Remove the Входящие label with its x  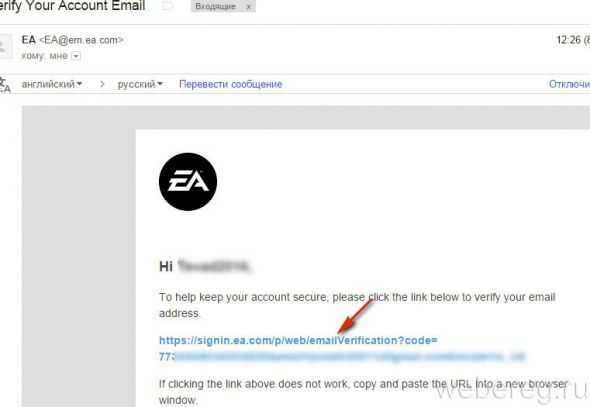[248, 7]
